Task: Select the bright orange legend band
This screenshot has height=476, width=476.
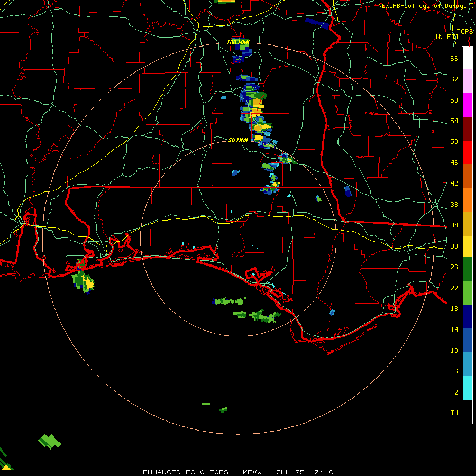Action: click(467, 200)
